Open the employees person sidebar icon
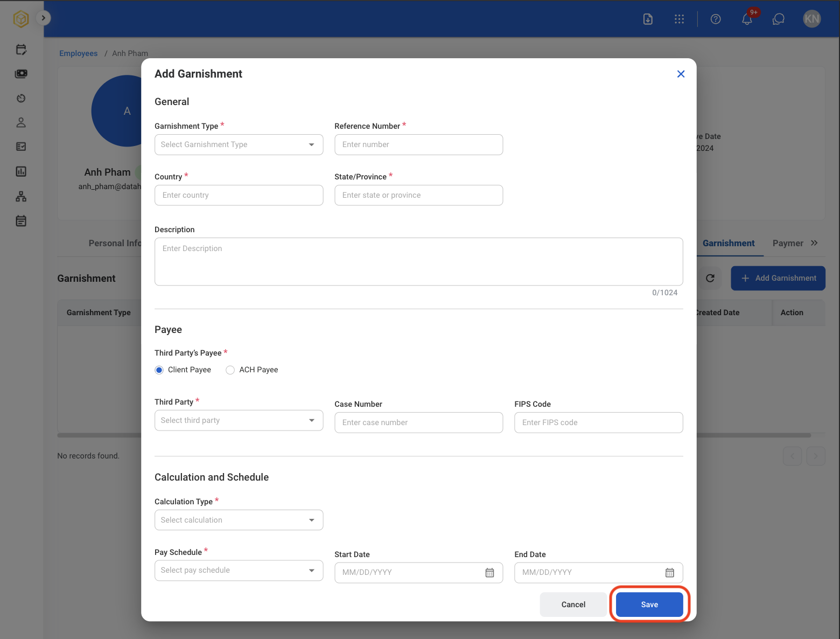 (x=21, y=123)
